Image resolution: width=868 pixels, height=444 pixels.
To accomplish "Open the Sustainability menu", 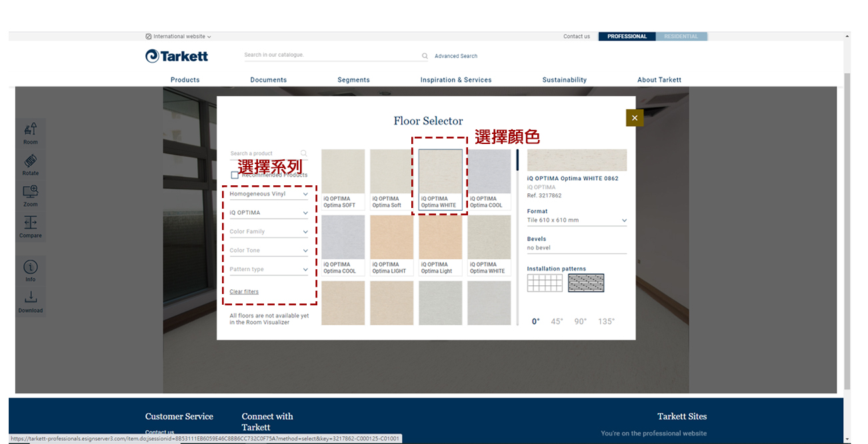I will pos(565,80).
